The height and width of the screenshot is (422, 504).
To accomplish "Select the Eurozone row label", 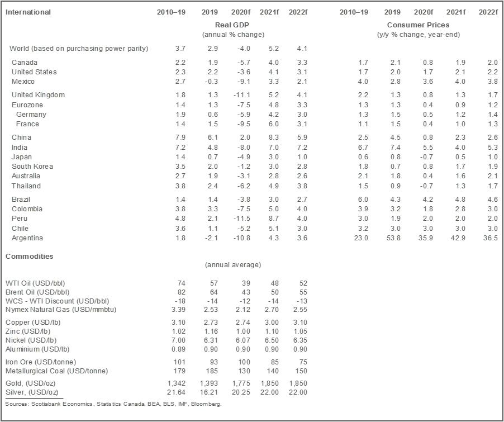I will point(27,105).
